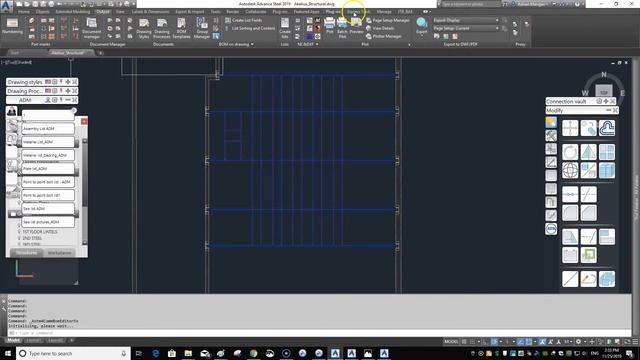
Task: Select the Material List_ADM entry
Action: tap(48, 142)
